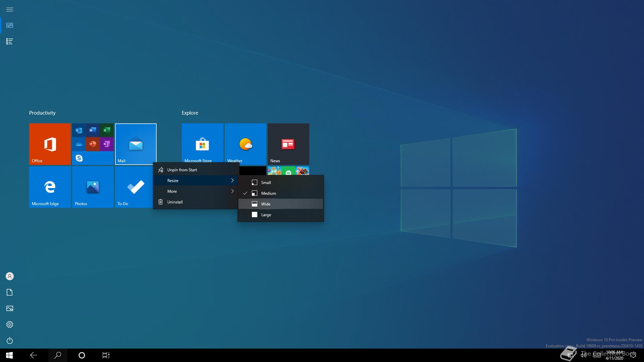
Task: Open the Office tile
Action: pyautogui.click(x=50, y=144)
